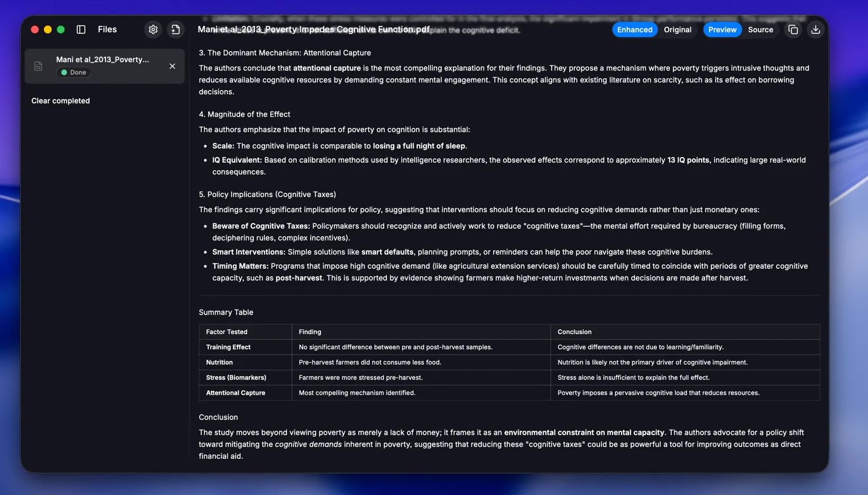Click heading '4. Magnitude of the Effect'
The width and height of the screenshot is (868, 495).
244,114
